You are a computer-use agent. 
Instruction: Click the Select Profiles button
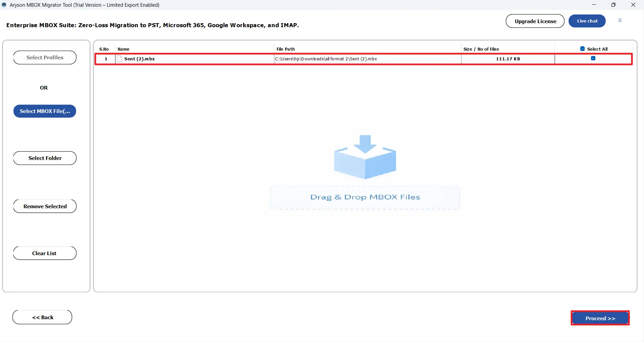click(x=45, y=58)
